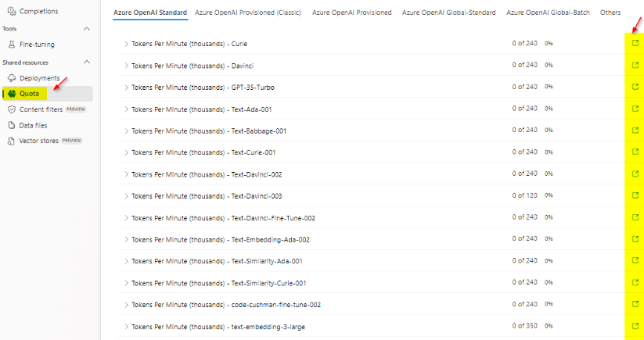Select 'Tokens Per Minute (thousands) - code-cushman-fine-tune-002' text
Image resolution: width=644 pixels, height=340 pixels.
[x=226, y=305]
